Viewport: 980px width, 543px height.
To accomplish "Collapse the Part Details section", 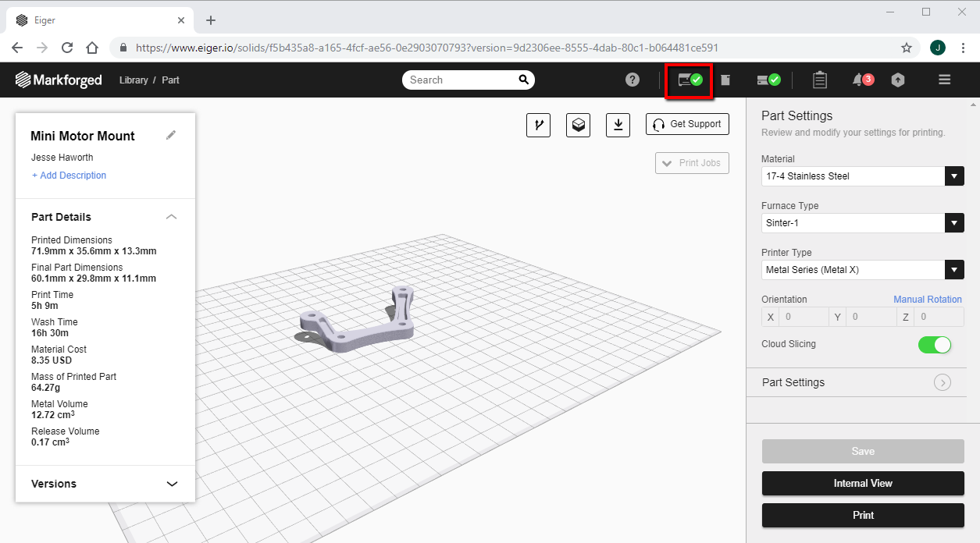I will coord(172,217).
